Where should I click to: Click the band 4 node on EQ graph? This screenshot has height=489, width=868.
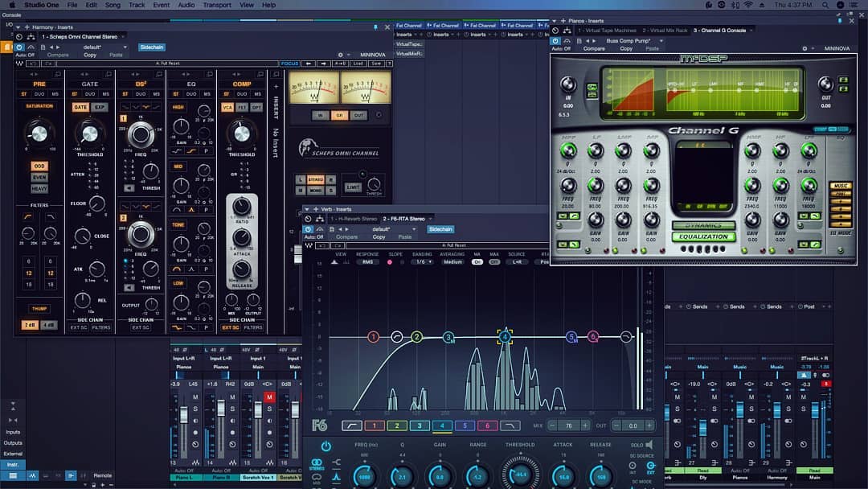(505, 336)
